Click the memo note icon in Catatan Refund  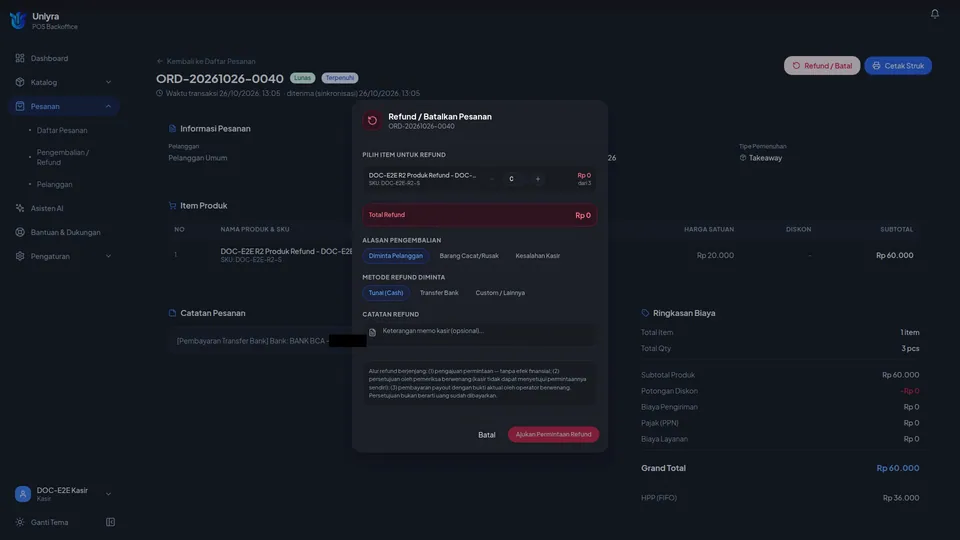point(372,332)
